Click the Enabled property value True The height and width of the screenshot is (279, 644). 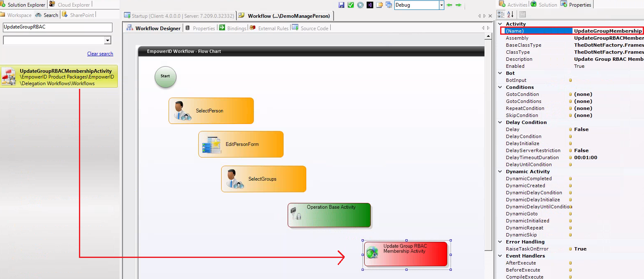coord(579,66)
